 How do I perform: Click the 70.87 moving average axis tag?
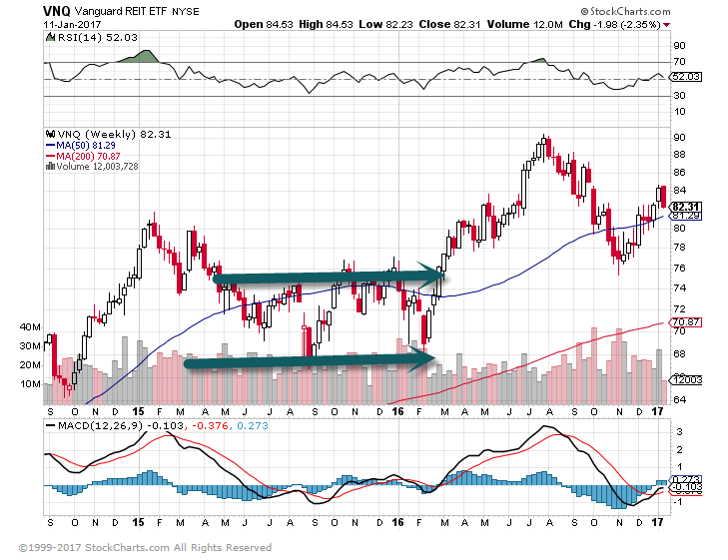coord(685,322)
